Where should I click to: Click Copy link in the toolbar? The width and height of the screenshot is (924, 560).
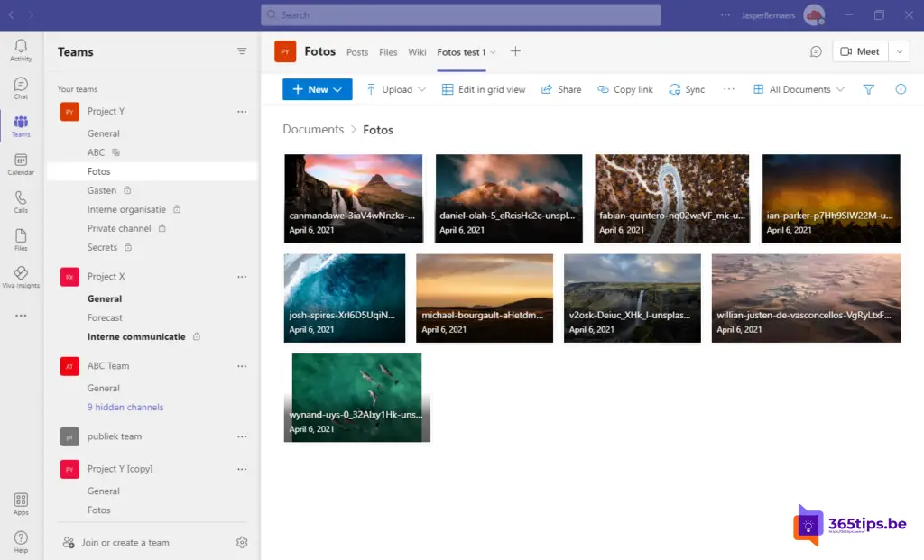[625, 89]
